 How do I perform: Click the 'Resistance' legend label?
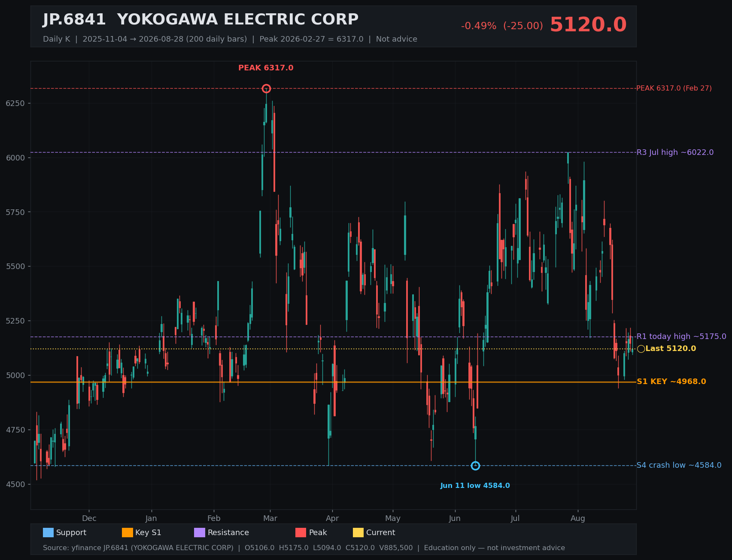(x=228, y=533)
